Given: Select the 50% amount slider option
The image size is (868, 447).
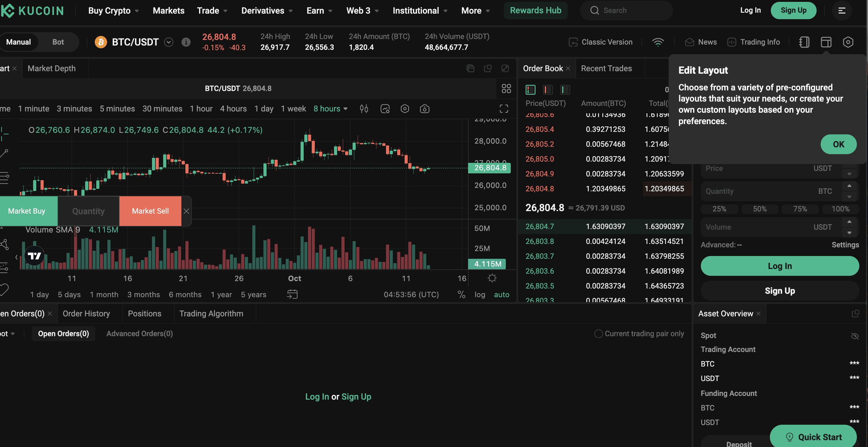Looking at the screenshot, I should coord(760,209).
